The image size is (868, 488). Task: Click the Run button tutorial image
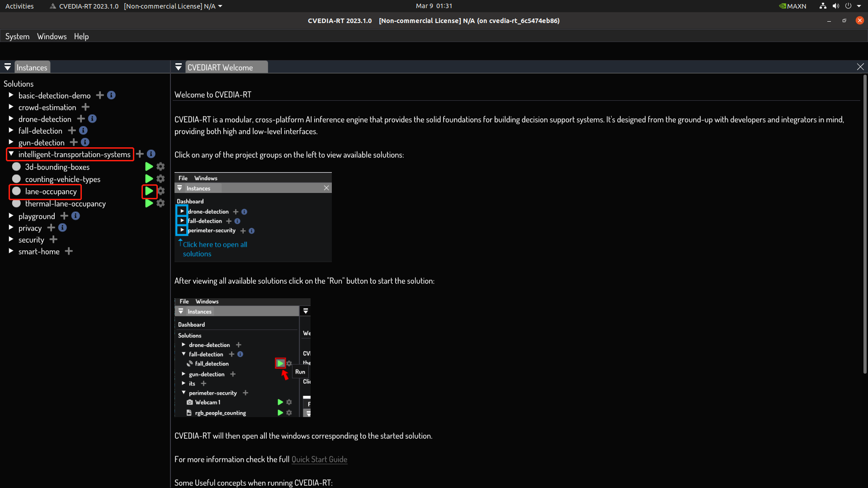tap(242, 357)
